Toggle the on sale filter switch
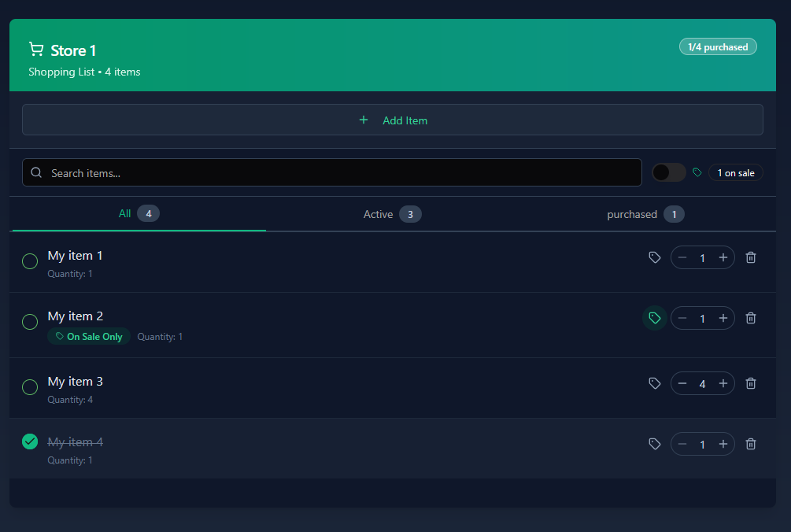Screen dimensions: 791x532 click(668, 172)
